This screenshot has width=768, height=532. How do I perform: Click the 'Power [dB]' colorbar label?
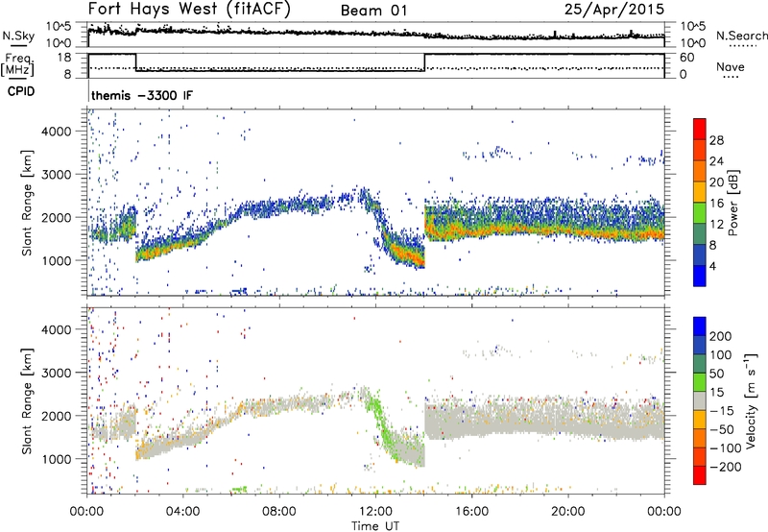[x=733, y=203]
